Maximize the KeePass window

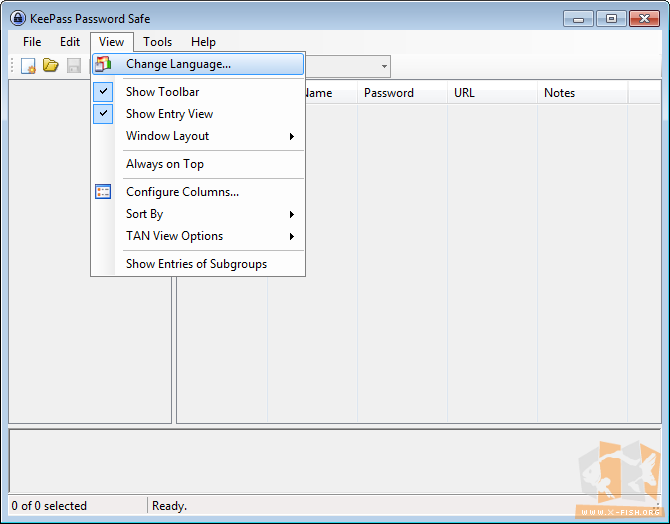611,18
